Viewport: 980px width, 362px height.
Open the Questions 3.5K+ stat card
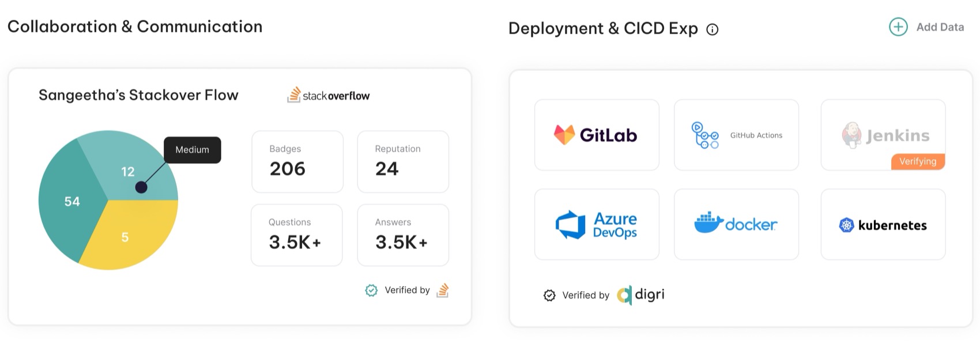[297, 235]
